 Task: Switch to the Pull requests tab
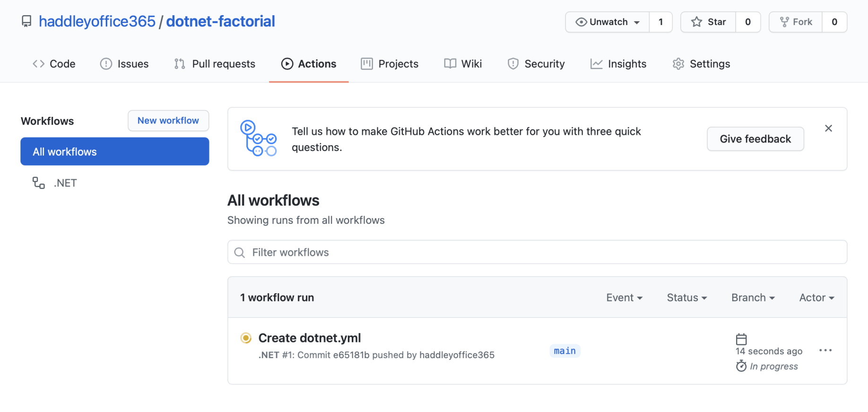pos(215,64)
